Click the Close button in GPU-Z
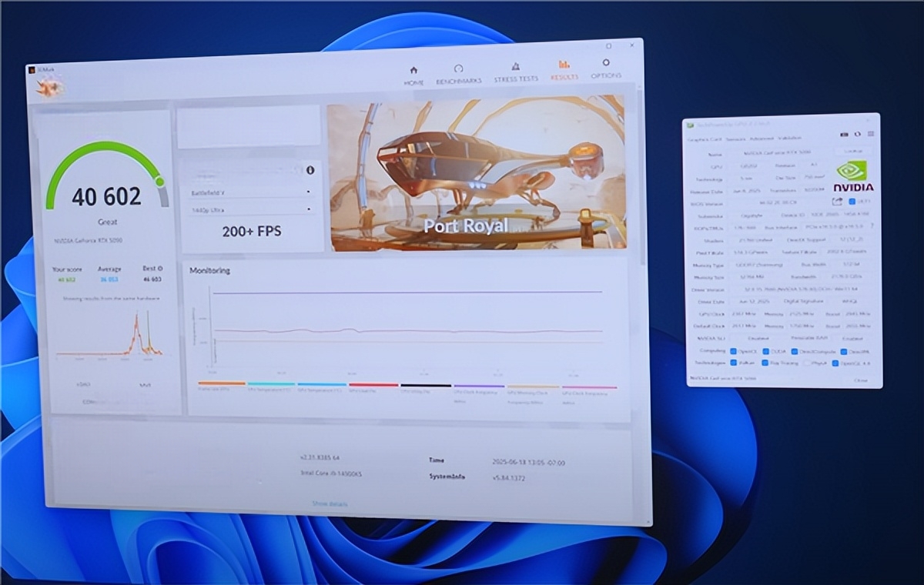This screenshot has width=924, height=585. pyautogui.click(x=860, y=379)
